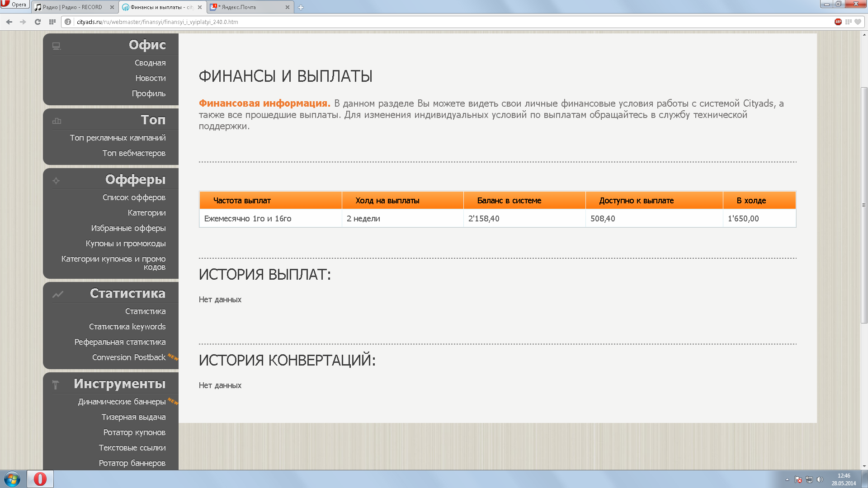Select the 1'650,00 hold value
This screenshot has width=868, height=488.
click(743, 219)
